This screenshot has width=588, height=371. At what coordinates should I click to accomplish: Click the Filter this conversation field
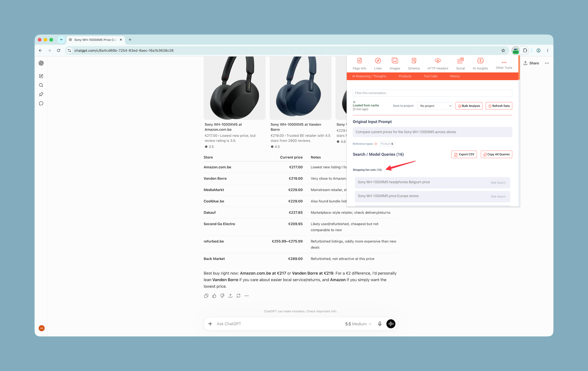click(432, 93)
